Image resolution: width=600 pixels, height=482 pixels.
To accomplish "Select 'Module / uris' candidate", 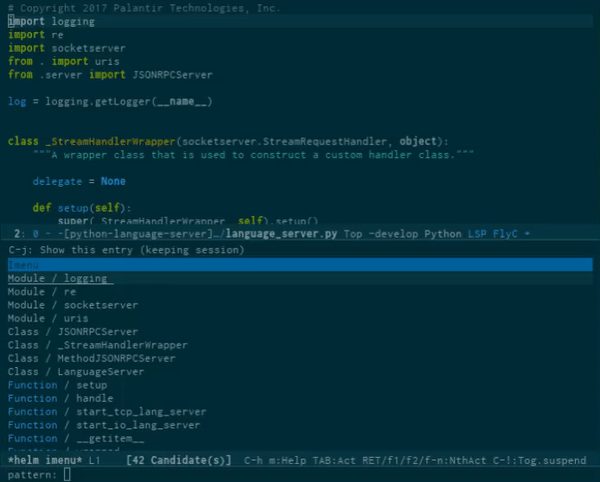I will pos(48,318).
